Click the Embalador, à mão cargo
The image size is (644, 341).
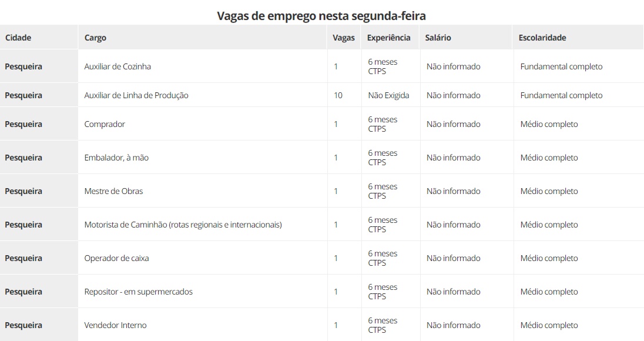point(116,158)
